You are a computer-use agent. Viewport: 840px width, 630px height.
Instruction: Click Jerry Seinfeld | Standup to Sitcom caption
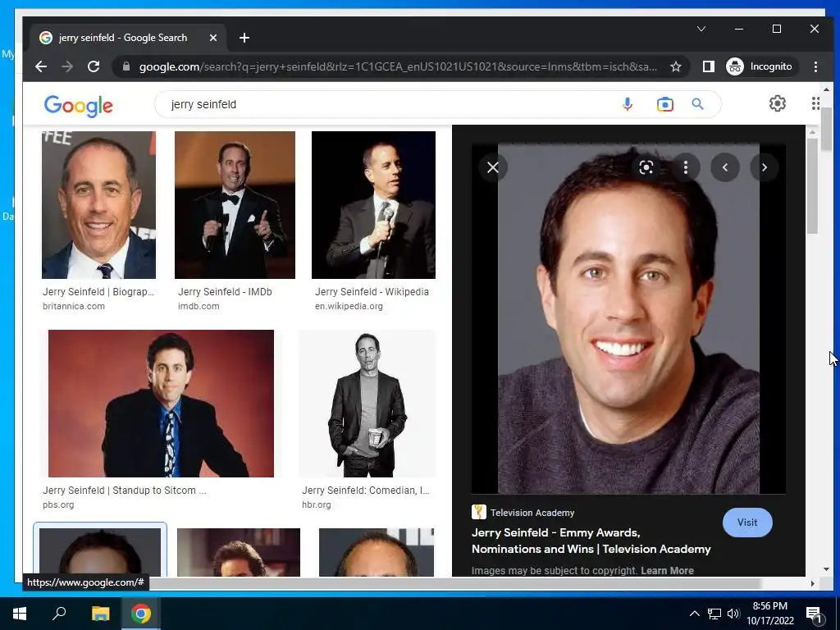tap(125, 491)
